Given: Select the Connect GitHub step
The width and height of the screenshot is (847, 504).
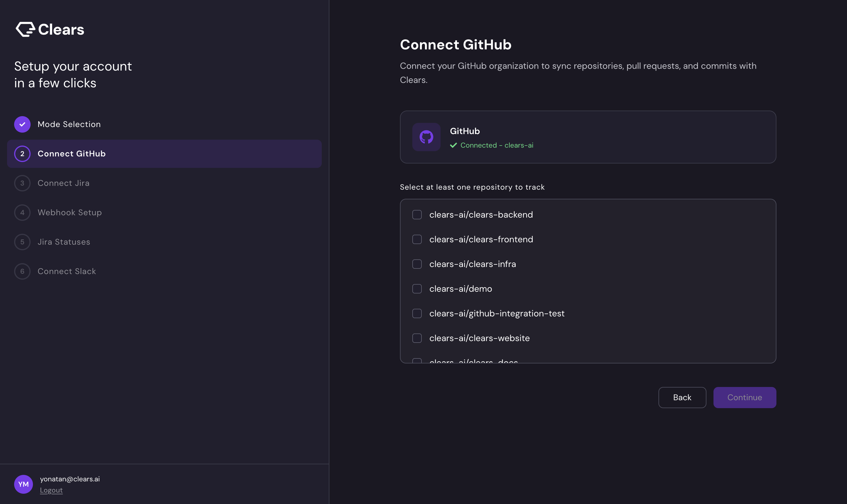Looking at the screenshot, I should [x=164, y=154].
